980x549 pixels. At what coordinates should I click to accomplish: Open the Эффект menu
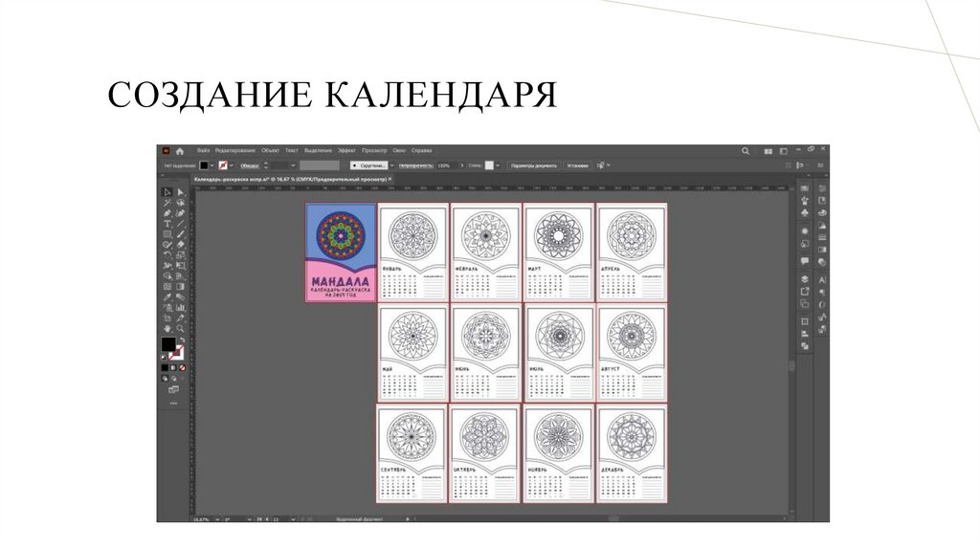tap(346, 150)
